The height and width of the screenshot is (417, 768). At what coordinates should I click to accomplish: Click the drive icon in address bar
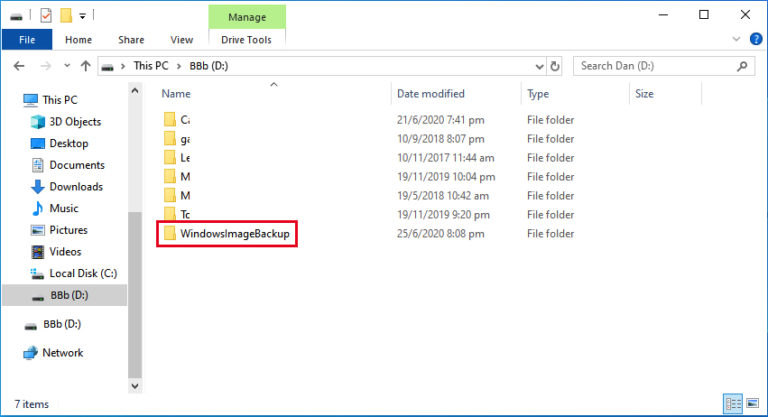tap(107, 66)
